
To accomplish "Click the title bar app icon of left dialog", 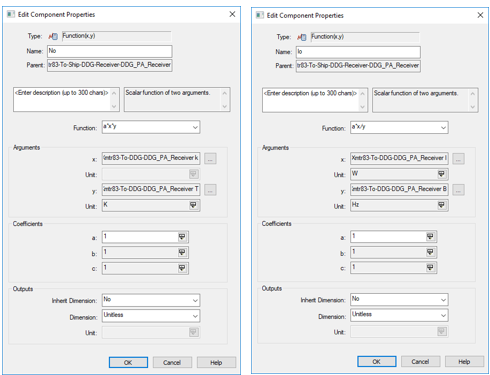I will [11, 14].
